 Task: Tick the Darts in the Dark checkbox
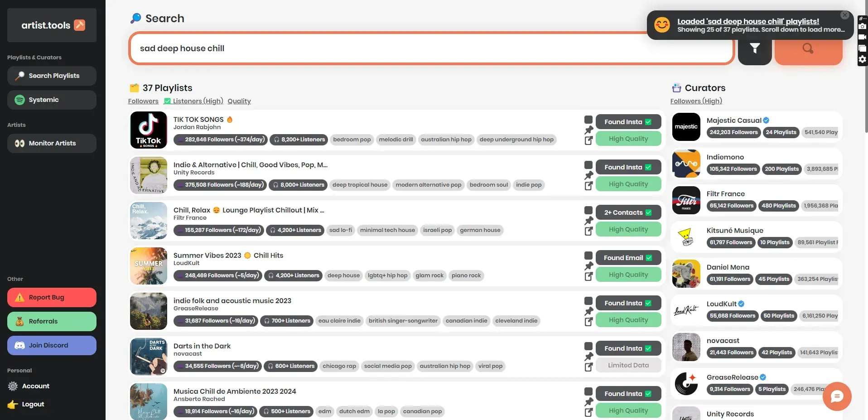[x=588, y=346]
